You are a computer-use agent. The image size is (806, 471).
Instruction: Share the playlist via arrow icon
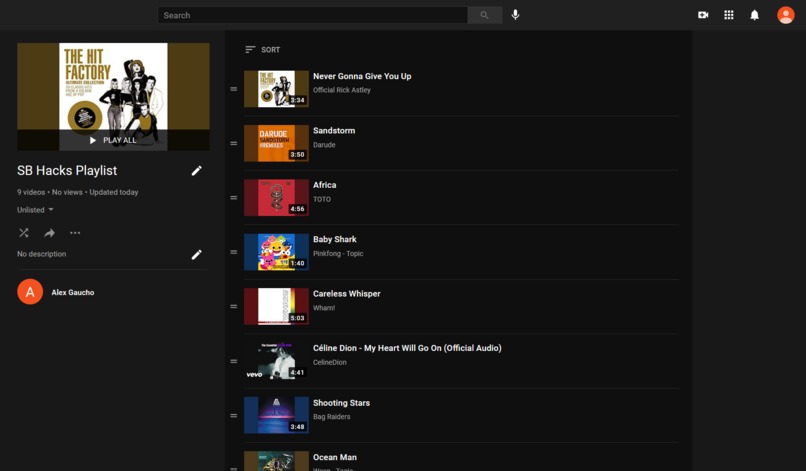click(x=49, y=233)
